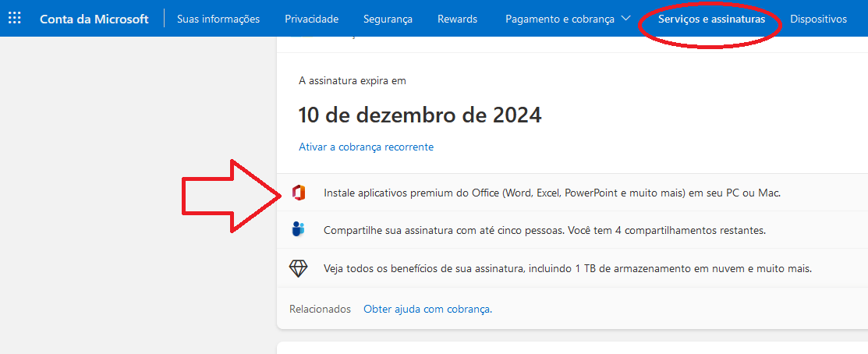Go to Conta da Microsoft home
The height and width of the screenshot is (354, 868).
click(x=94, y=19)
